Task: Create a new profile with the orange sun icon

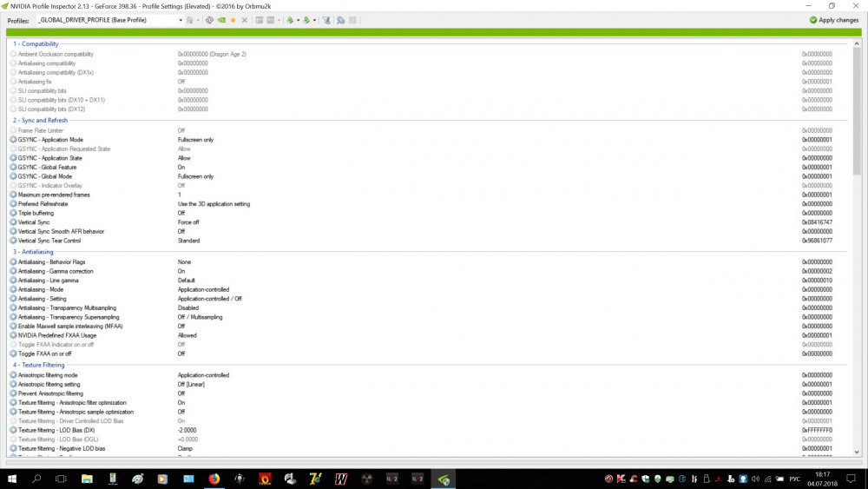Action: pos(233,20)
